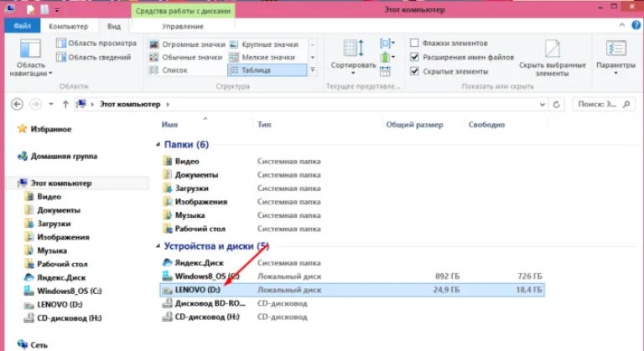Toggle Область просмотра preview pane

click(96, 43)
